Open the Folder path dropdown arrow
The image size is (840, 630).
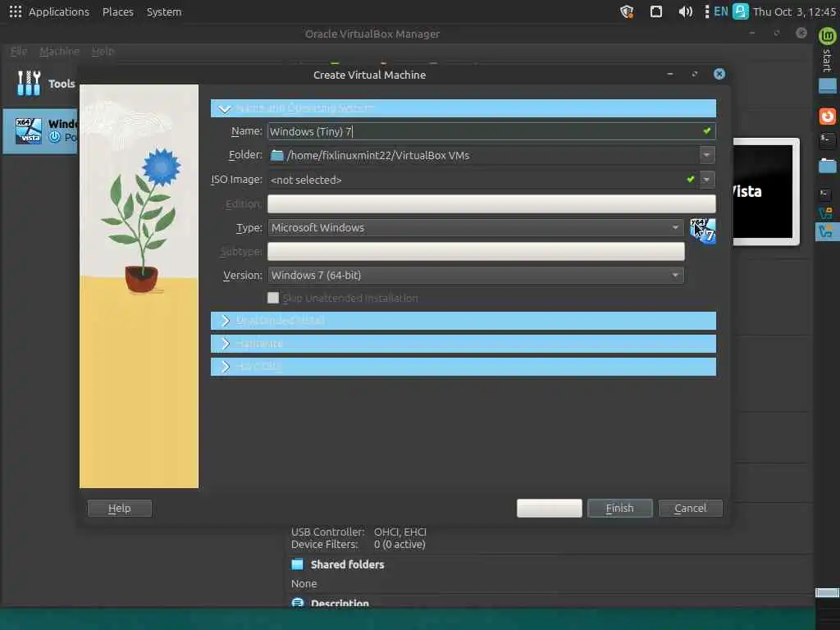pyautogui.click(x=706, y=155)
